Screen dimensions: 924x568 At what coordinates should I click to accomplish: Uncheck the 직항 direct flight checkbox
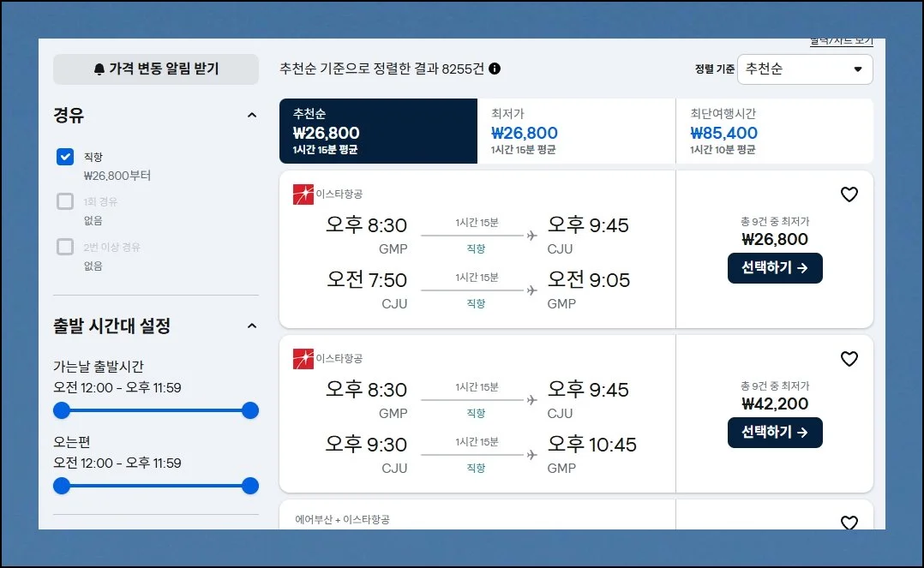[x=65, y=157]
